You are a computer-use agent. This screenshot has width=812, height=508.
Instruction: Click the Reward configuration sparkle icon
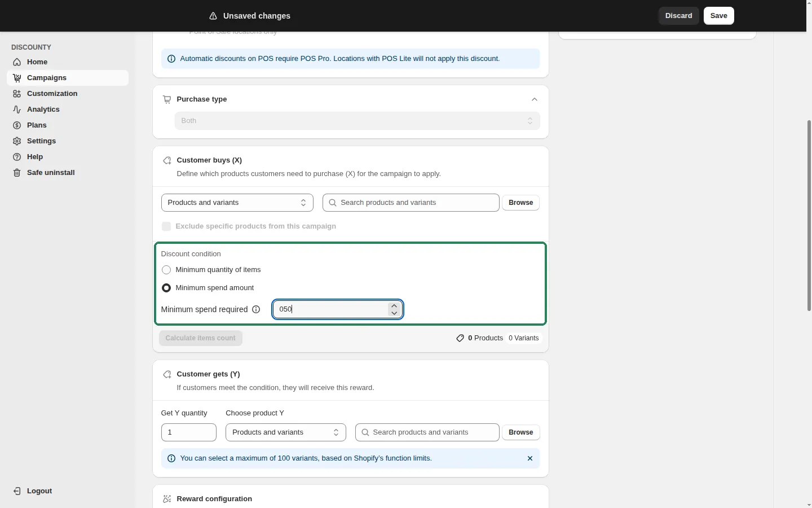pos(167,499)
